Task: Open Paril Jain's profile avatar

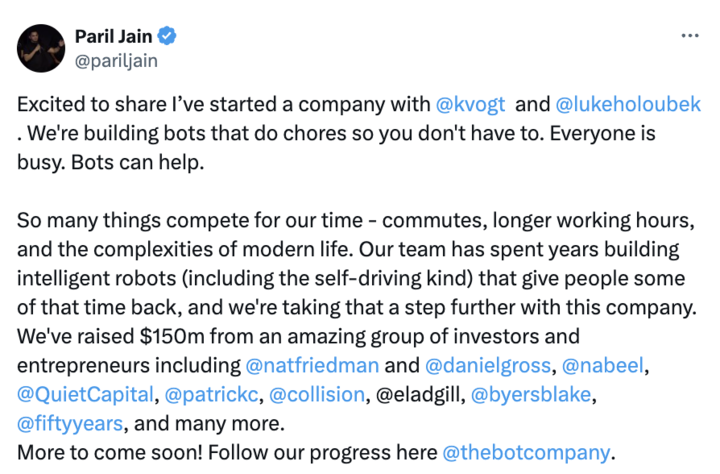Action: 41,48
